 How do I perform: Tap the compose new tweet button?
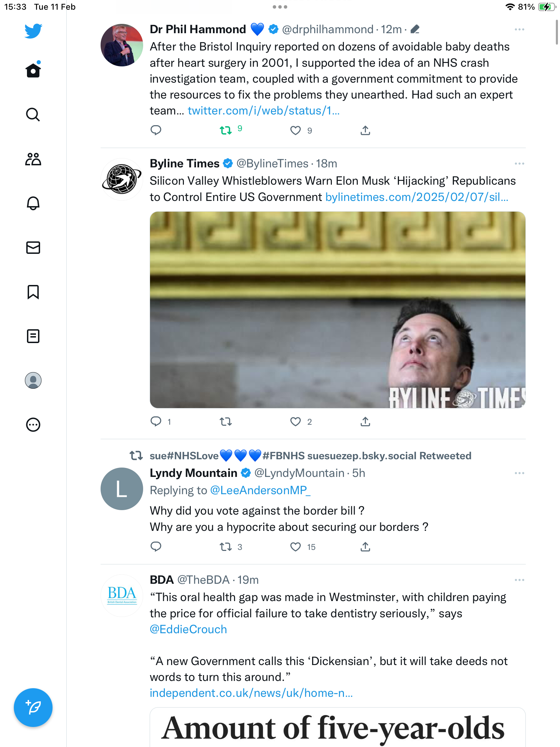pyautogui.click(x=33, y=708)
